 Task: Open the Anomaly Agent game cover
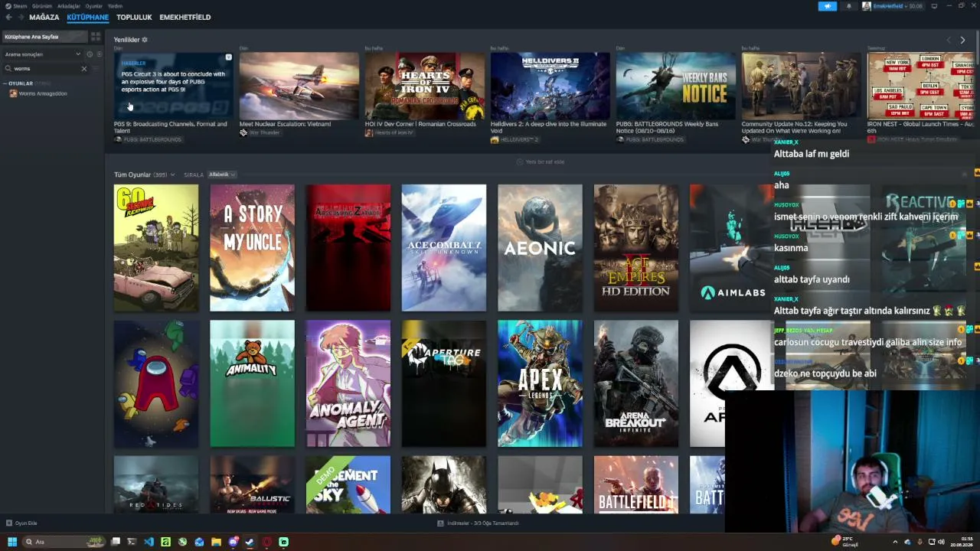348,383
